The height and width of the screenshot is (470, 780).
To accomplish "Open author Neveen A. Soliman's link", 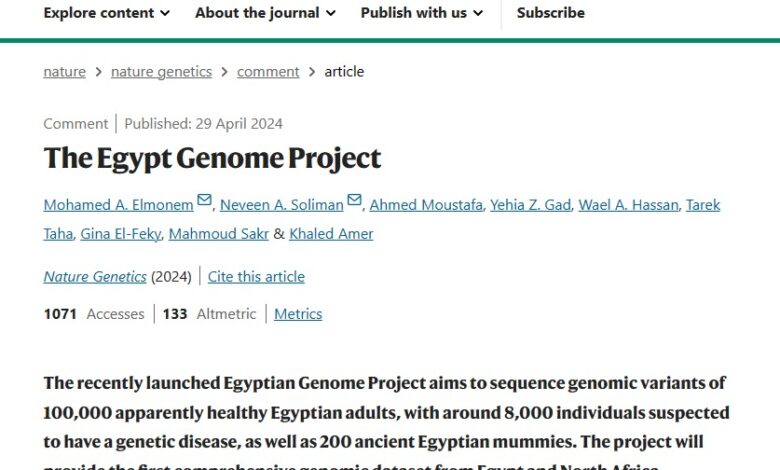I will click(281, 205).
